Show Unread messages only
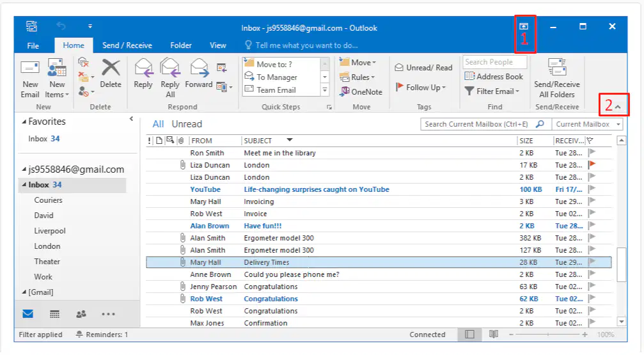Image resolution: width=644 pixels, height=355 pixels. 187,124
